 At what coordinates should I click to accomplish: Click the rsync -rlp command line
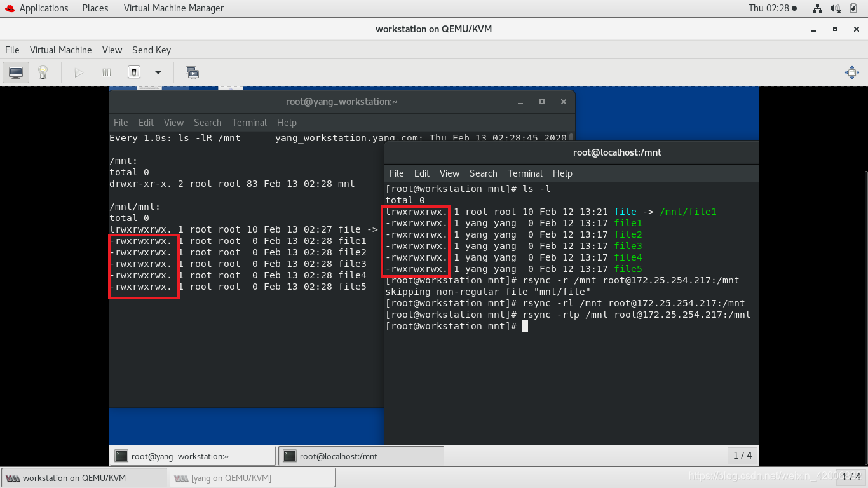click(x=568, y=315)
